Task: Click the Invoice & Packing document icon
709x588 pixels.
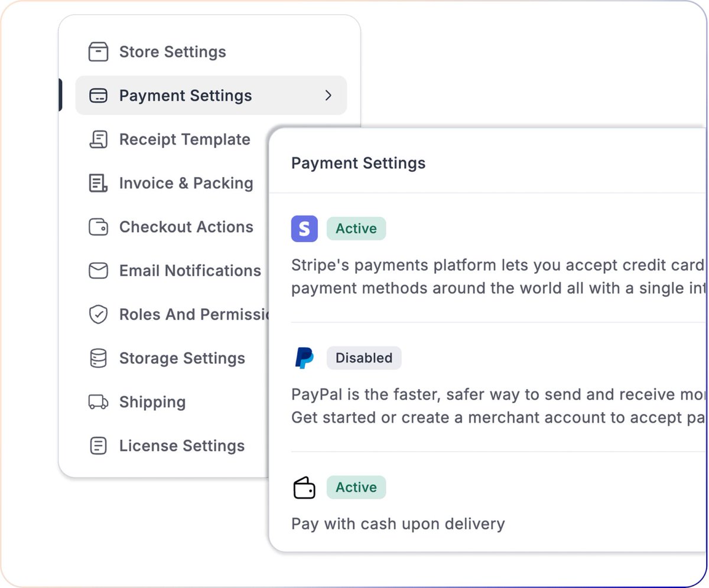Action: click(98, 183)
